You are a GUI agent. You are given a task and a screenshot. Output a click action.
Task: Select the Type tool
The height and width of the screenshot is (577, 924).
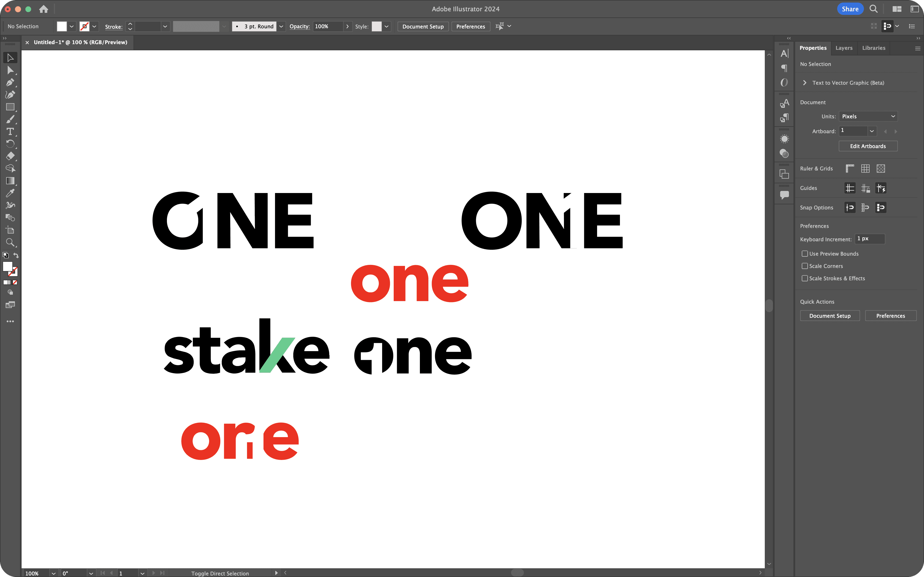tap(10, 132)
